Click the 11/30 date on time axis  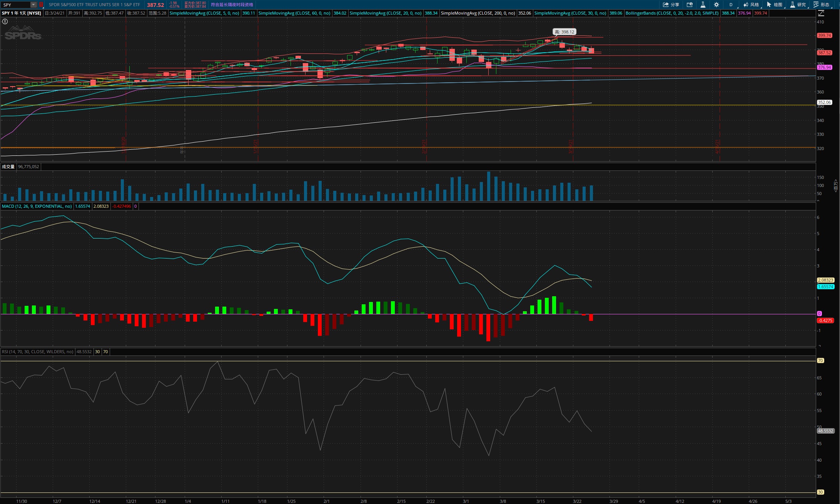(x=22, y=501)
